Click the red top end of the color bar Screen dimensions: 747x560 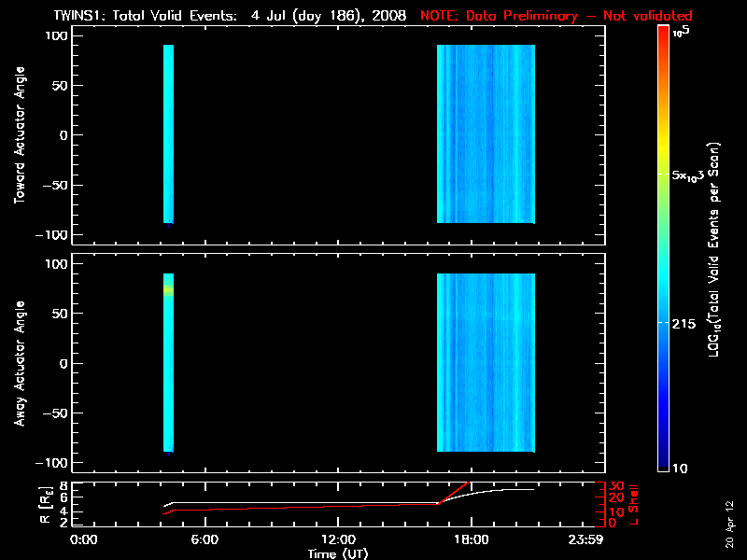tap(663, 31)
